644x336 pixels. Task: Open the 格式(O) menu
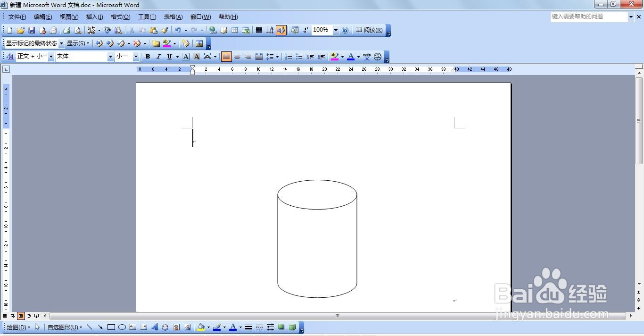(120, 17)
